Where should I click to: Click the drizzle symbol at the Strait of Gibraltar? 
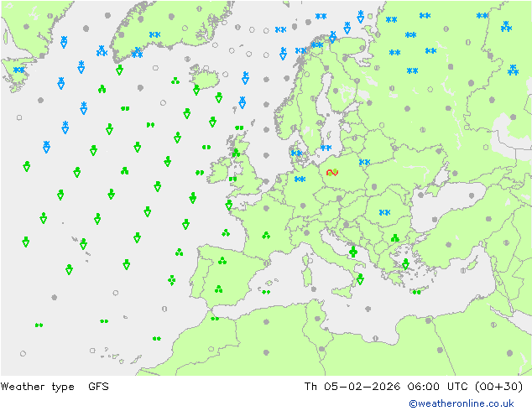click(215, 319)
